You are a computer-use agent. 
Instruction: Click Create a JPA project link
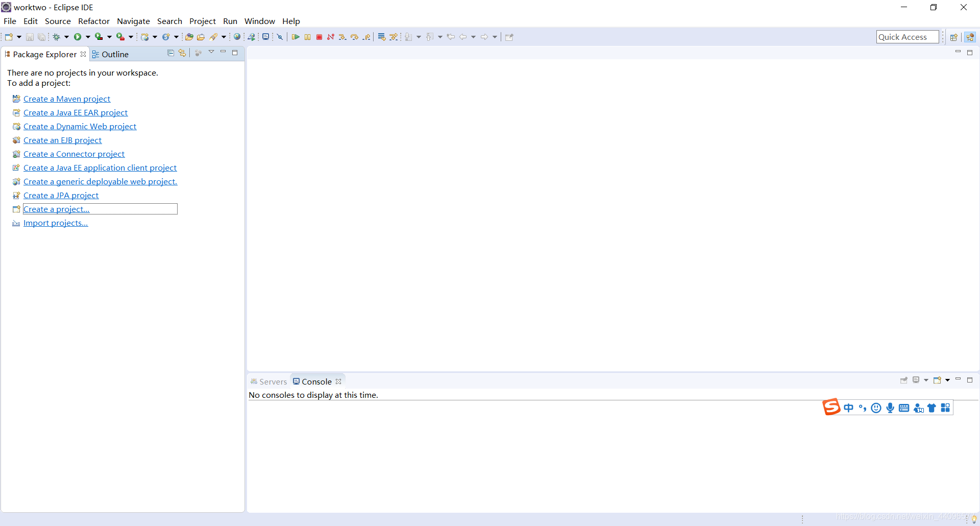click(61, 195)
